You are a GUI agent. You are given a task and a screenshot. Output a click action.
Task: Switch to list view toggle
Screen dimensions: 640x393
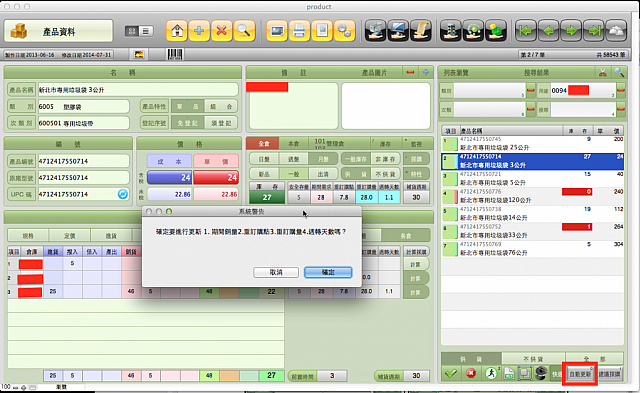click(x=146, y=31)
